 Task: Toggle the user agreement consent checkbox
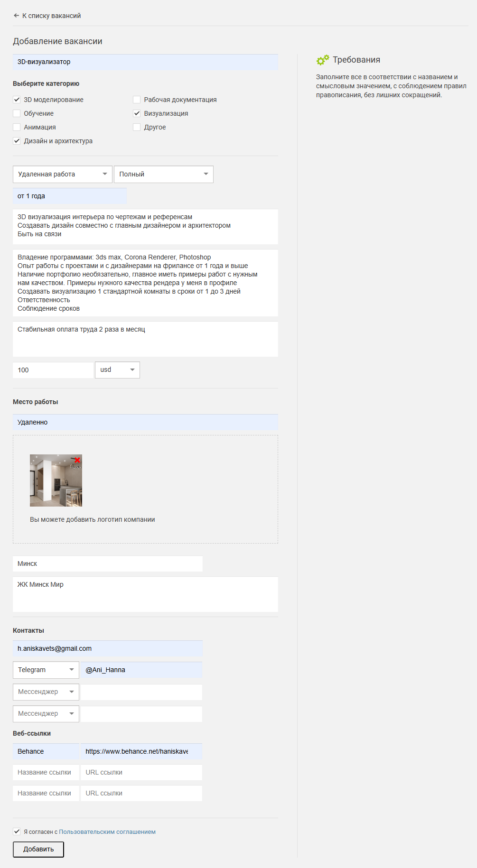(17, 831)
